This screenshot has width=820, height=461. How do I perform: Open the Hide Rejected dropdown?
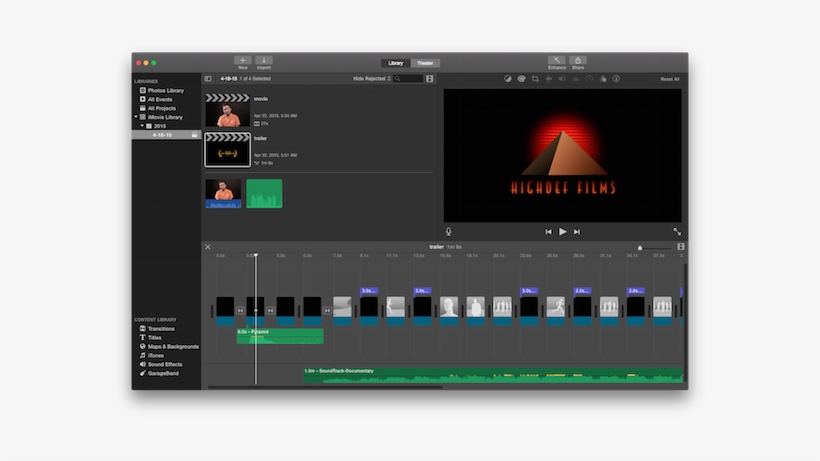point(372,79)
